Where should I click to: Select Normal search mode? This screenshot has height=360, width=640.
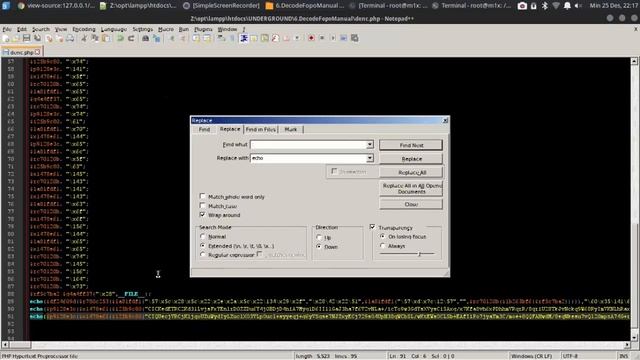[x=202, y=236]
